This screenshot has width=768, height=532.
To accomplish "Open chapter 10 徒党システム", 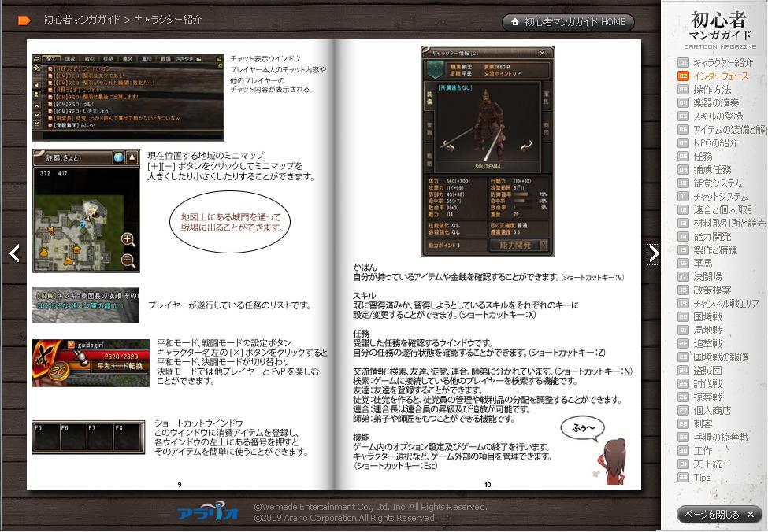I will click(710, 183).
